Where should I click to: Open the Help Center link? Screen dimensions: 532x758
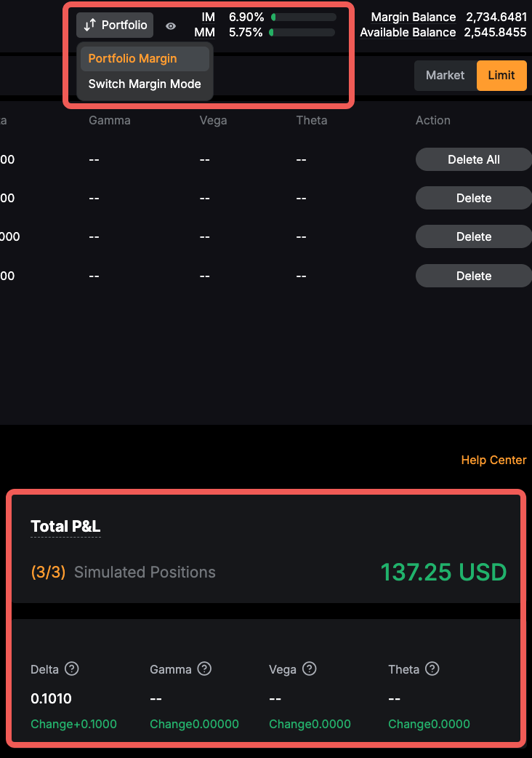(x=493, y=460)
